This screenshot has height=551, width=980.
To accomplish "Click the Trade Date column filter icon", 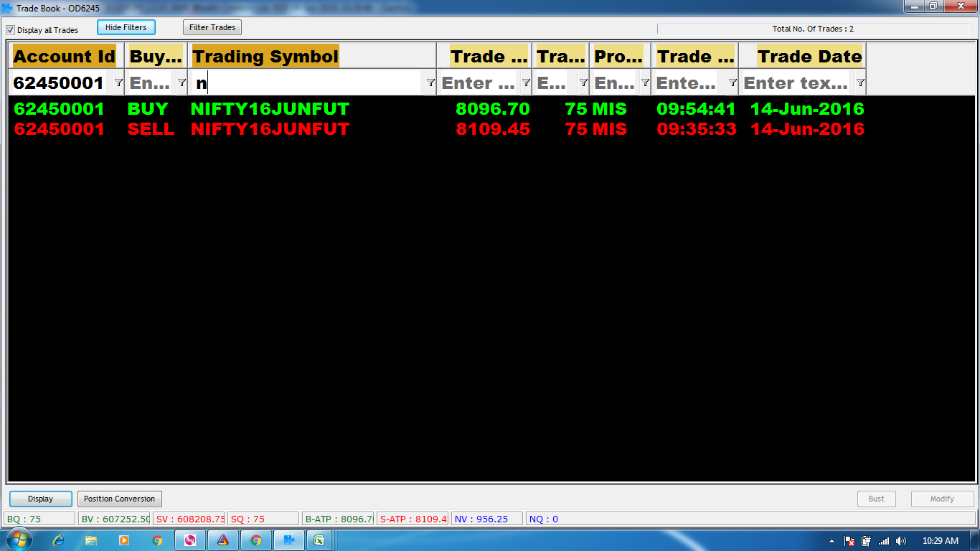I will click(x=860, y=83).
